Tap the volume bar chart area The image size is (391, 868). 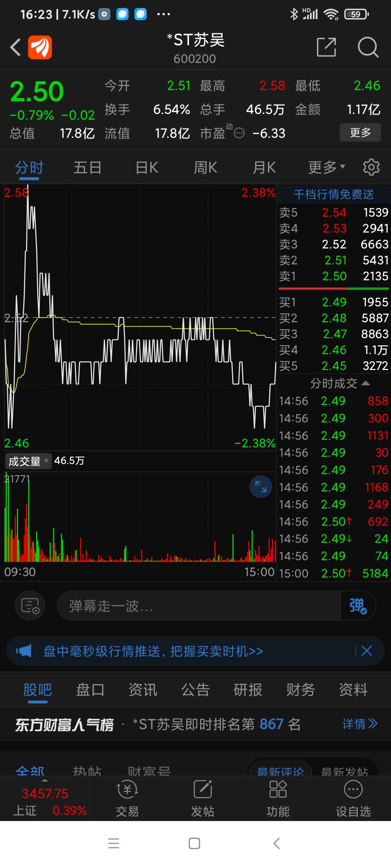(140, 517)
